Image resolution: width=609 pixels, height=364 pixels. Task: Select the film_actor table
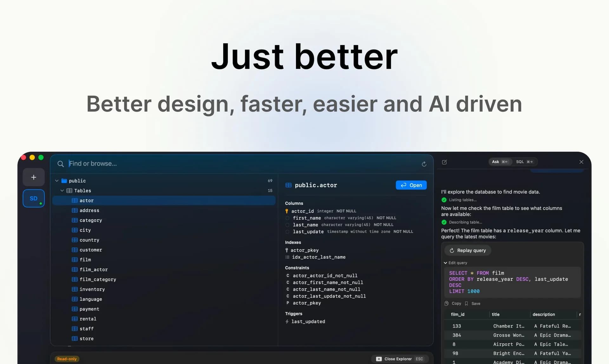(x=164, y=270)
